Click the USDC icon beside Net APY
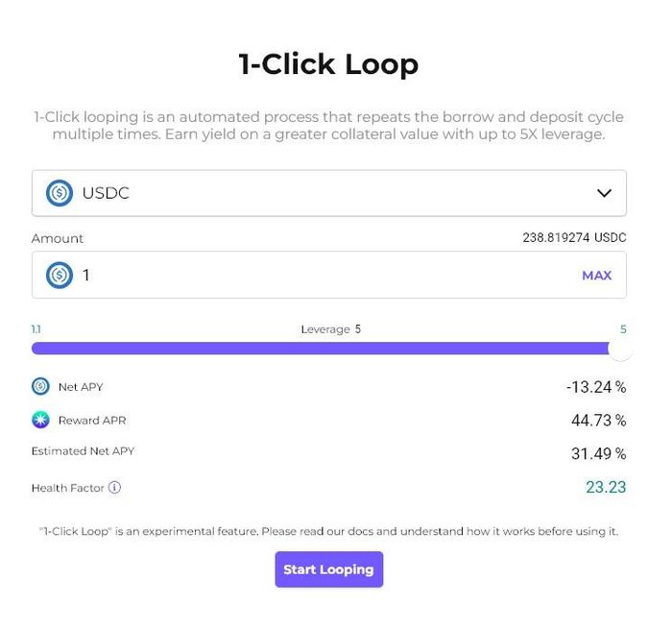 (40, 386)
